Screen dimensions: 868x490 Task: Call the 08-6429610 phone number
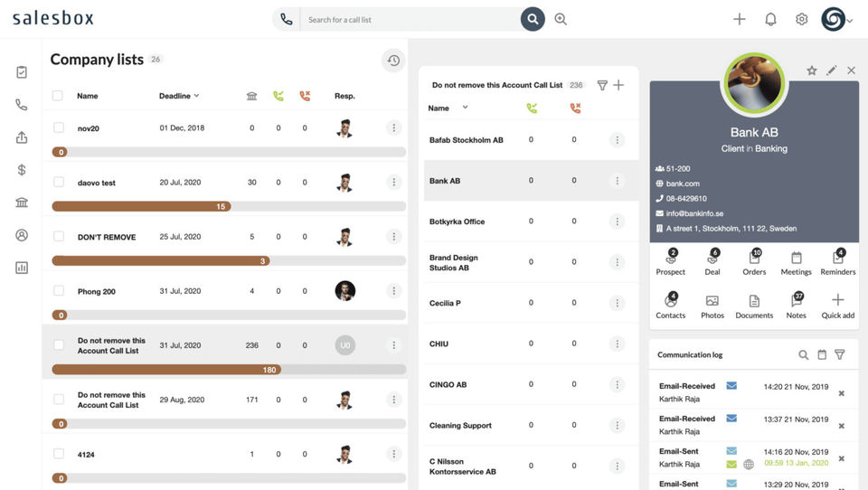686,198
